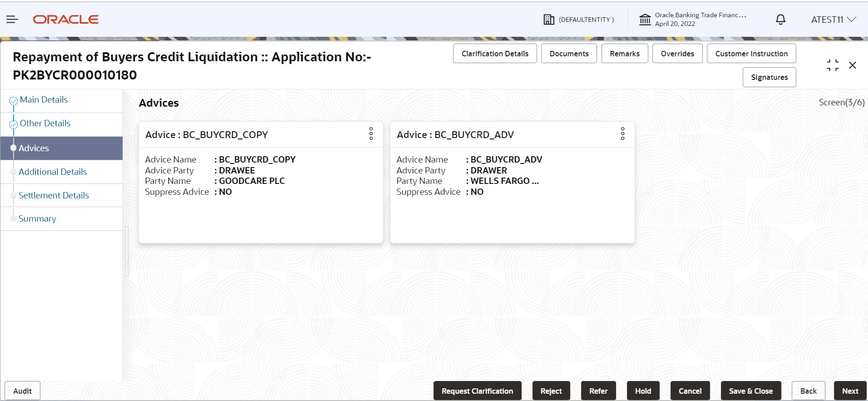Click Save & Close
868x401 pixels.
tap(751, 391)
